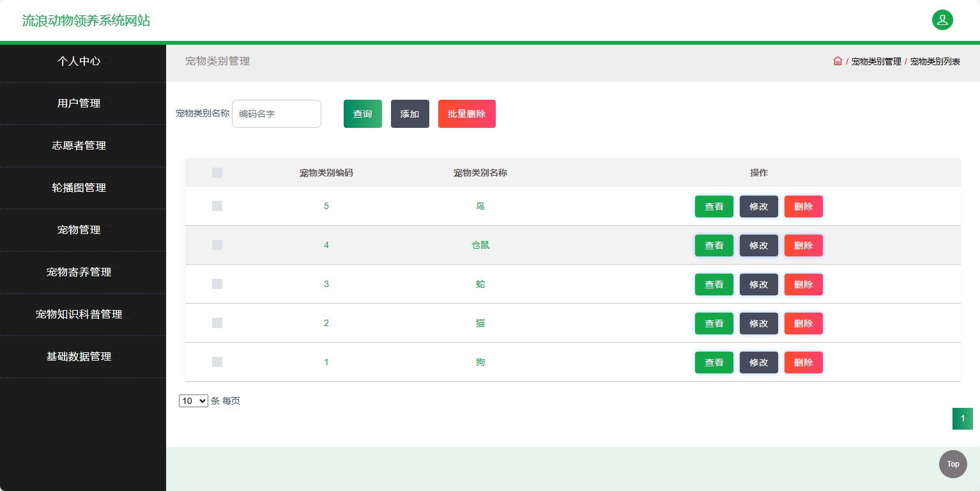Select the category name 仓鼠 cell

[480, 245]
